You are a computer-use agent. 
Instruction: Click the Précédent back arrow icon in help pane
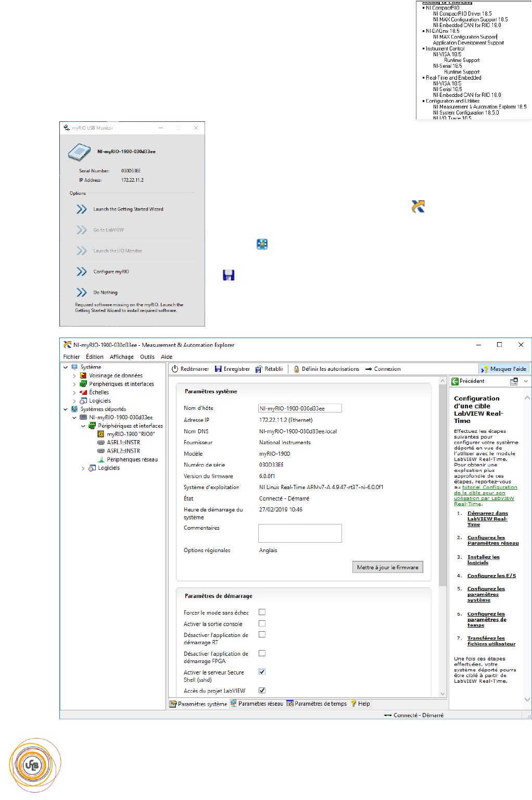[454, 381]
